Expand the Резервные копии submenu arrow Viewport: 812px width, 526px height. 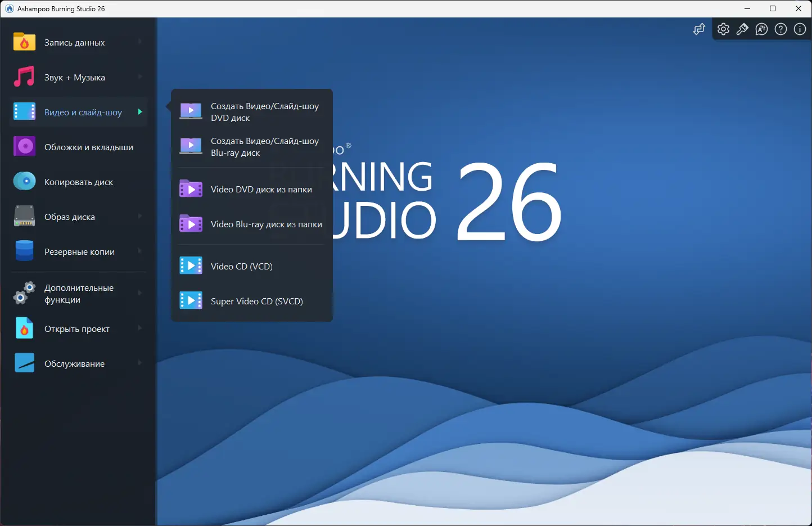click(x=140, y=251)
